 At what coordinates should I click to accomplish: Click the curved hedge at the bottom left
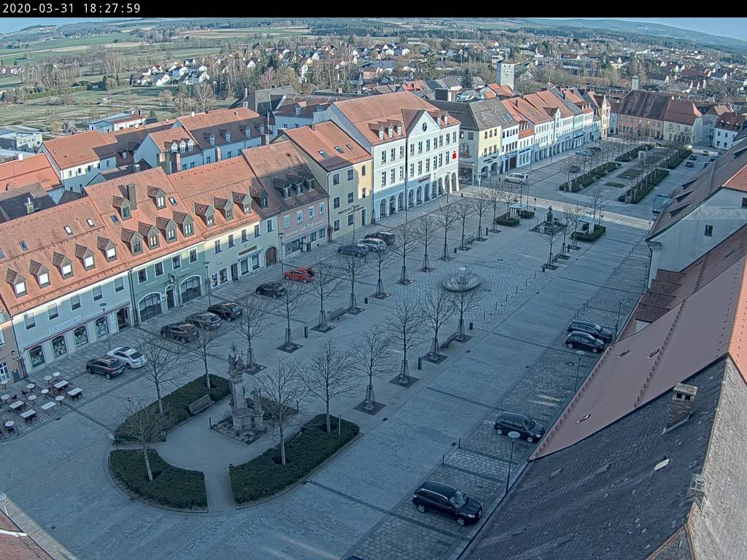click(157, 481)
